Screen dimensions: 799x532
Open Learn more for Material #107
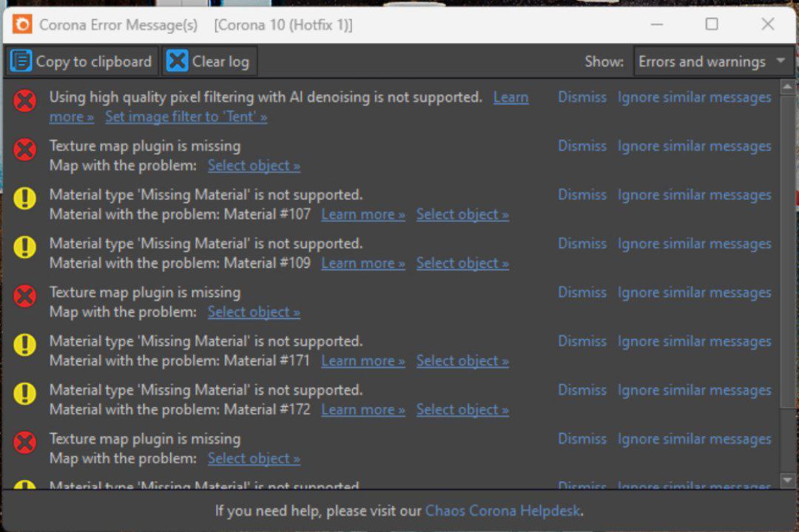[363, 215]
